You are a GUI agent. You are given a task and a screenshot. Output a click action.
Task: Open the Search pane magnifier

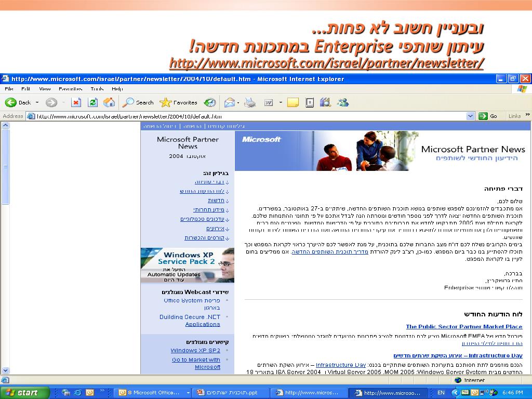pos(138,102)
